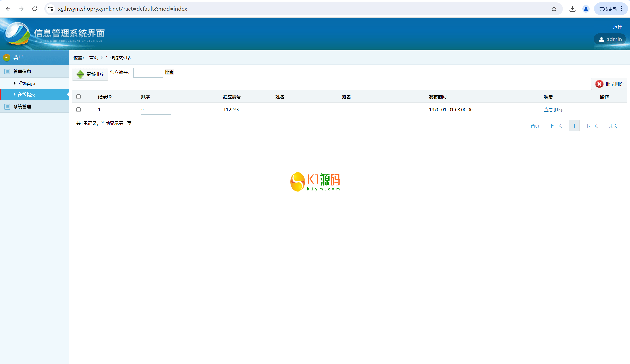
Task: Open the browser profile avatar
Action: [x=586, y=9]
